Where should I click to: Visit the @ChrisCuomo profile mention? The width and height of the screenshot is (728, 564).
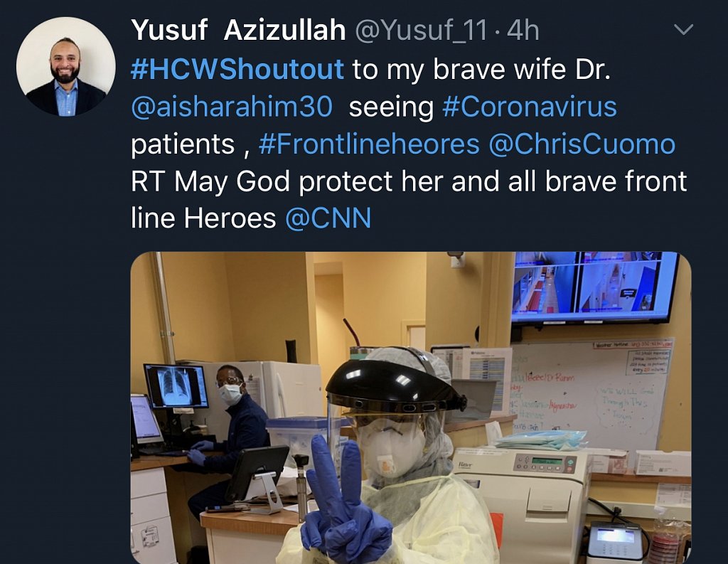[x=582, y=144]
